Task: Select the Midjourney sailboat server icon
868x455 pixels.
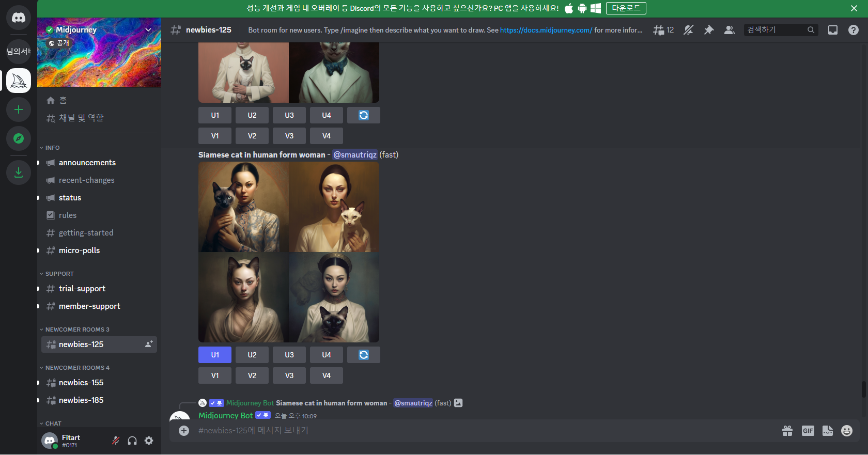Action: (19, 81)
